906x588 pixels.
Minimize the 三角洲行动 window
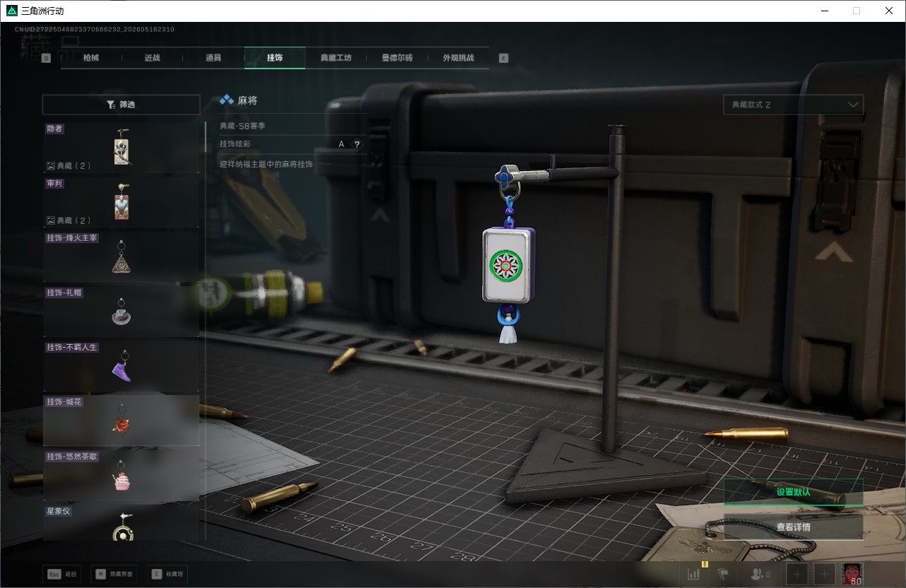(x=824, y=11)
